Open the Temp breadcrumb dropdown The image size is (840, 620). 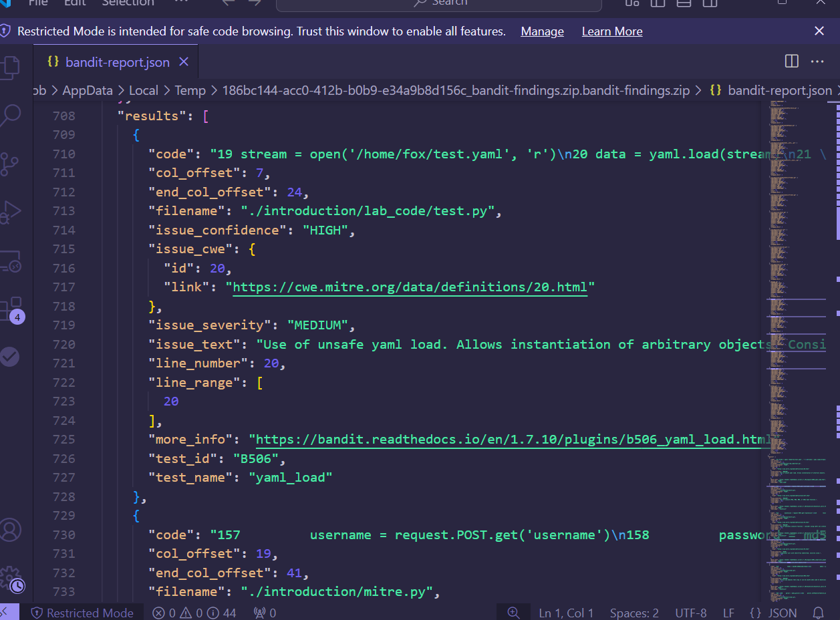190,90
